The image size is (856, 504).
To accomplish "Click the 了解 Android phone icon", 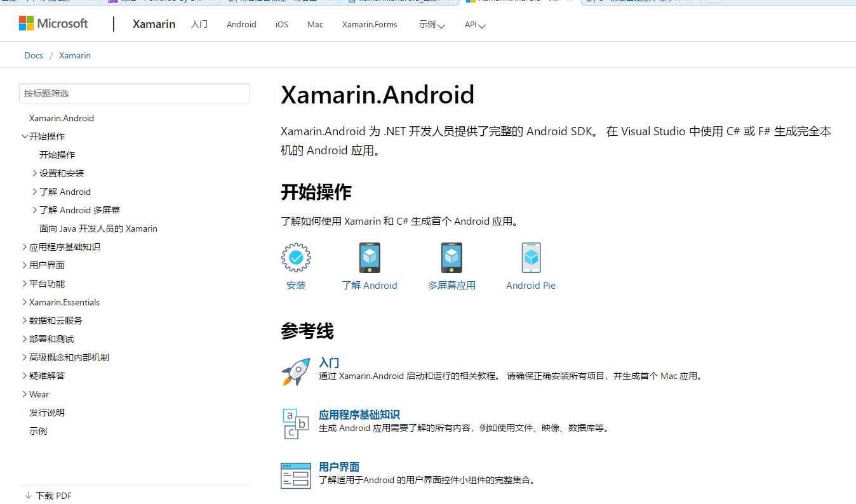I will (x=370, y=257).
